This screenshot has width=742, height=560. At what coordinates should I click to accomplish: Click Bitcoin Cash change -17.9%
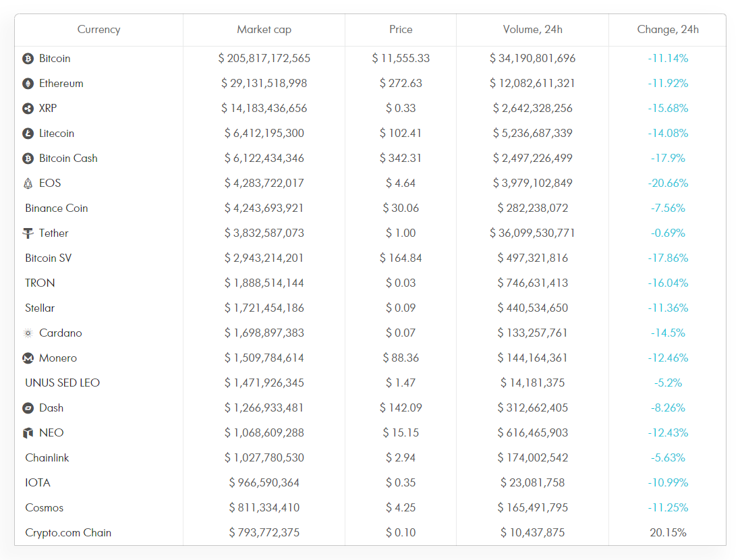click(668, 159)
